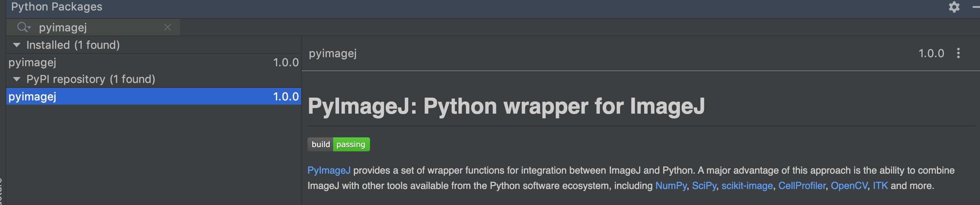The width and height of the screenshot is (980, 205).
Task: Open the CellProfiler link
Action: pos(802,185)
